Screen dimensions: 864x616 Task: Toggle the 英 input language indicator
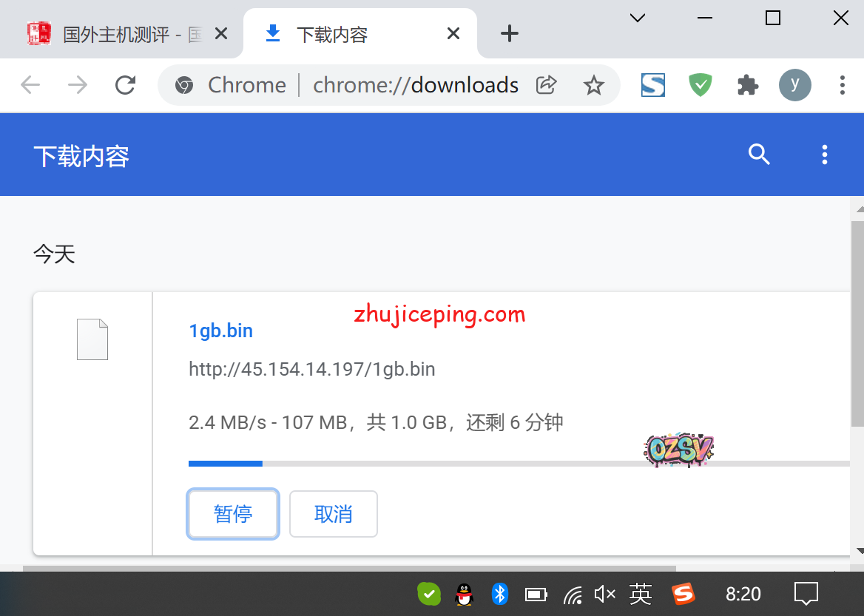641,594
